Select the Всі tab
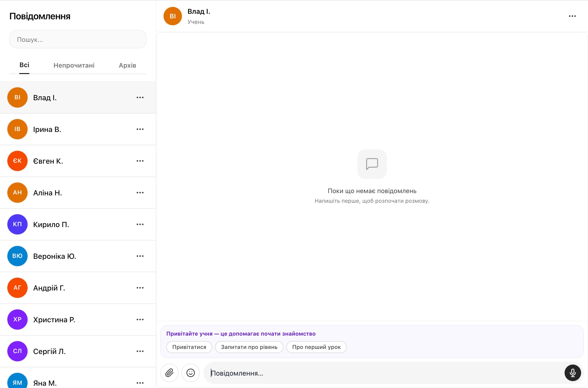588x388 pixels. pos(24,65)
